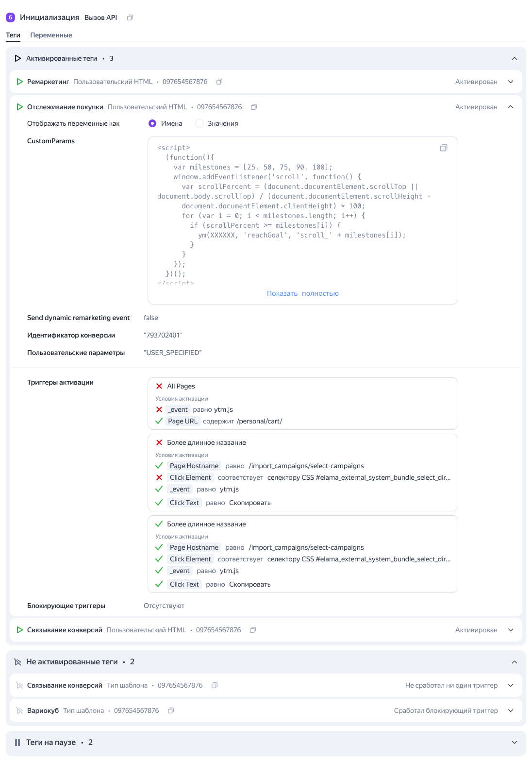Screen dimensions: 532x760
Task: Select the Имена radio option
Action: click(152, 123)
